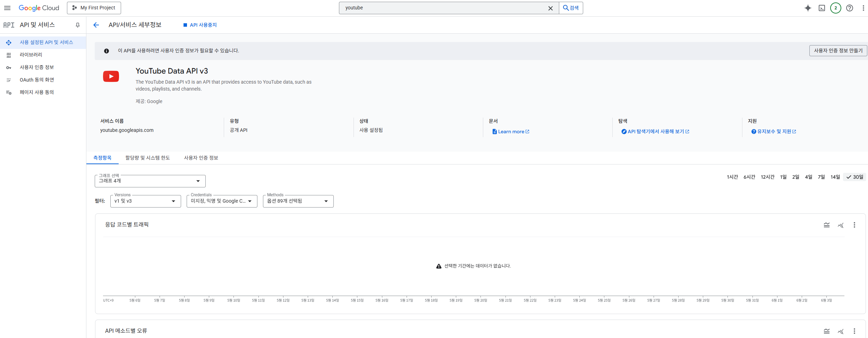
Task: Open 사용자 인증 정보 in the sidebar
Action: tap(43, 67)
